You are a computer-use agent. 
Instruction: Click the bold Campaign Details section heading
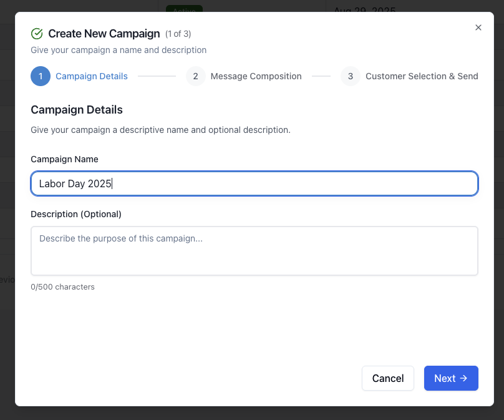[x=77, y=110]
